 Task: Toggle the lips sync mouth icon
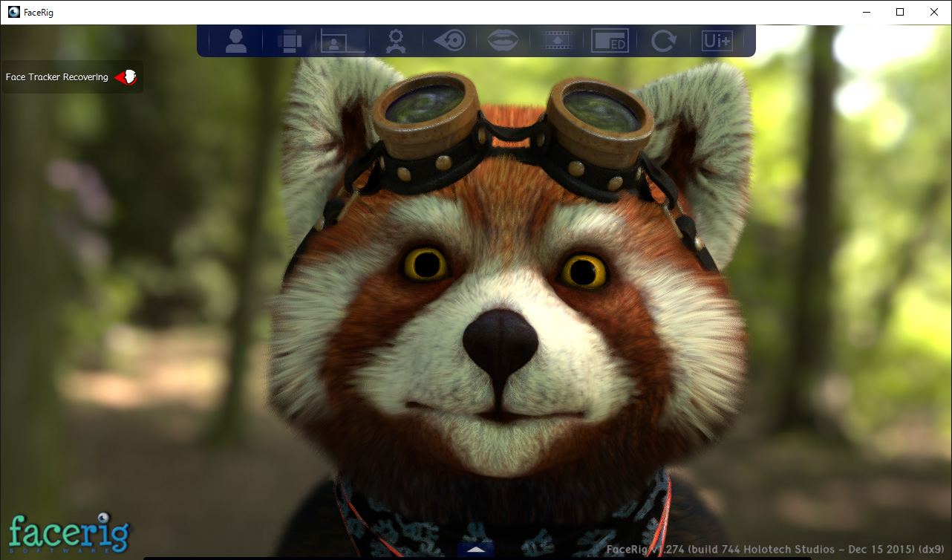[503, 40]
